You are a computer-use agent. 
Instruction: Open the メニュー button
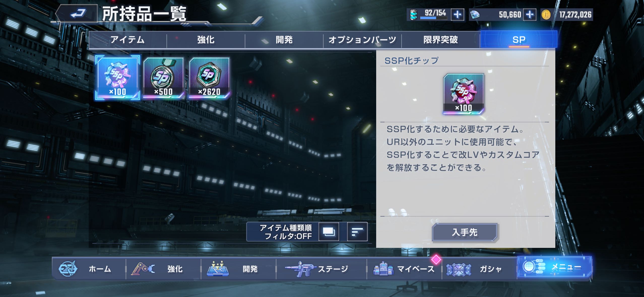point(554,267)
